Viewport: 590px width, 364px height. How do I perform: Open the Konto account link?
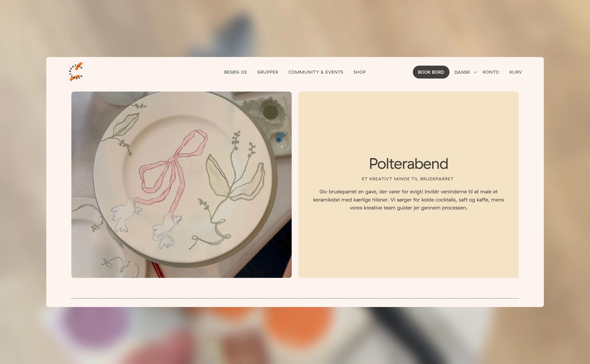491,72
